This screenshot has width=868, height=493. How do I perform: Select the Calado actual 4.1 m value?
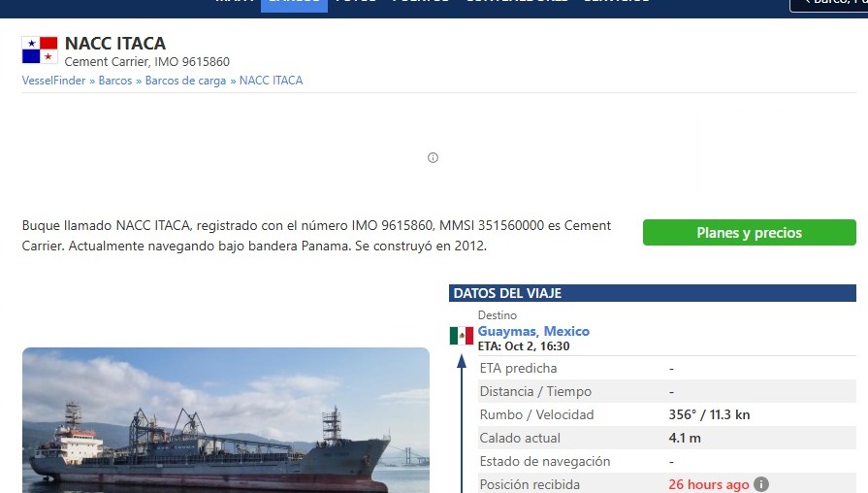click(685, 438)
